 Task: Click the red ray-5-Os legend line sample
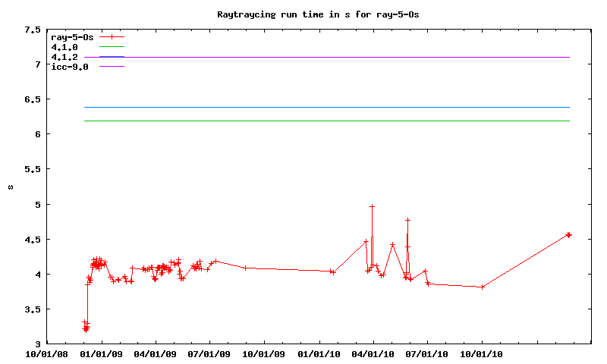(112, 36)
